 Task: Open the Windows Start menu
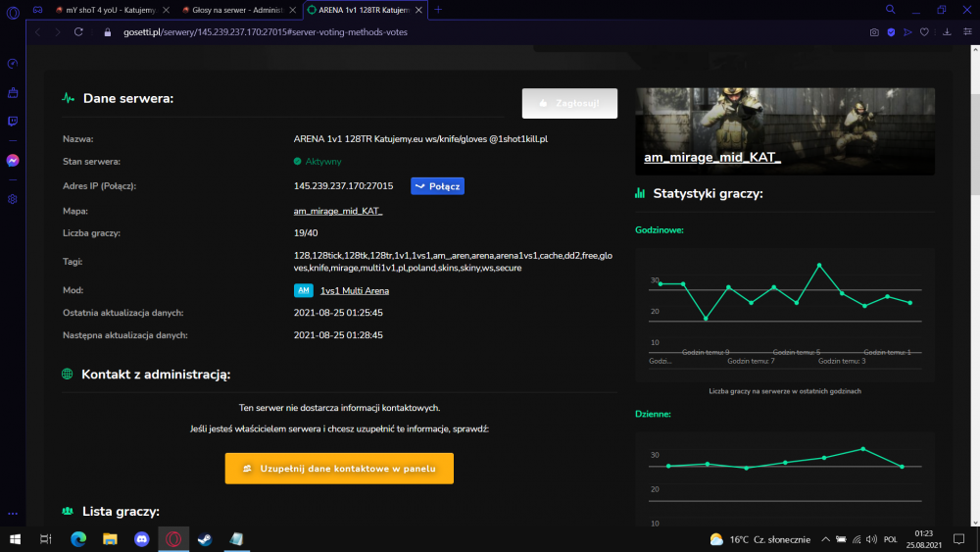pos(15,539)
